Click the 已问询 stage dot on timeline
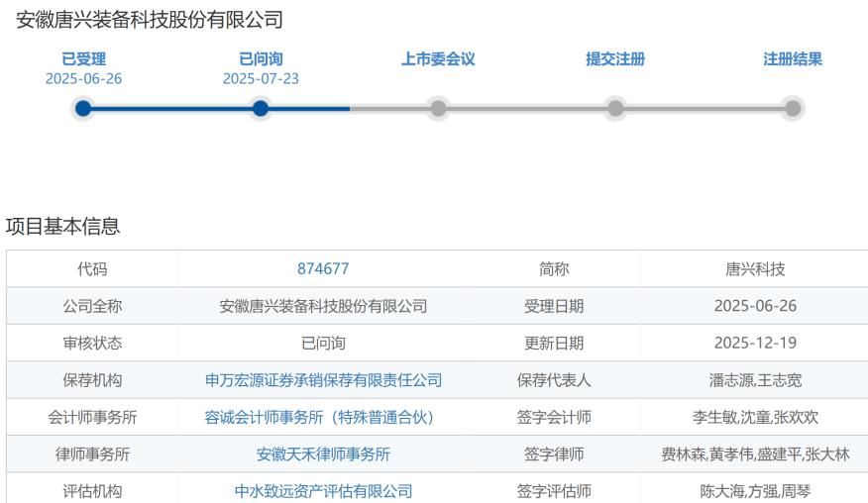Screen dimensions: 868x503 (261, 108)
